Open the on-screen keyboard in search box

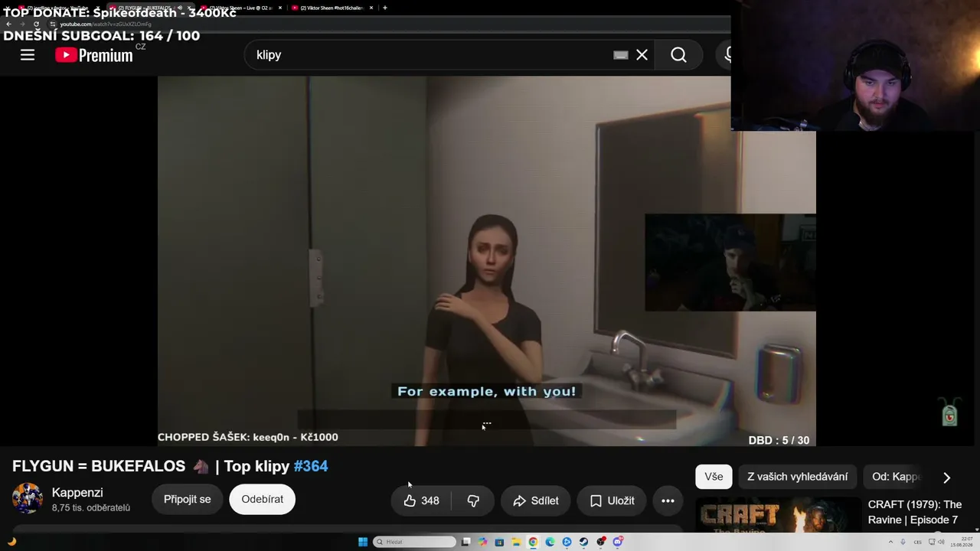point(621,55)
